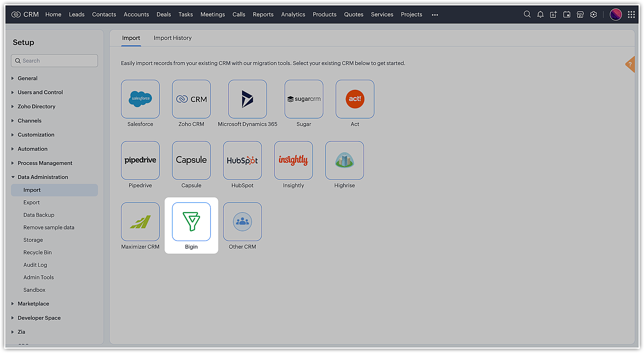Choose Salesforce as import source
The width and height of the screenshot is (644, 353).
click(140, 99)
